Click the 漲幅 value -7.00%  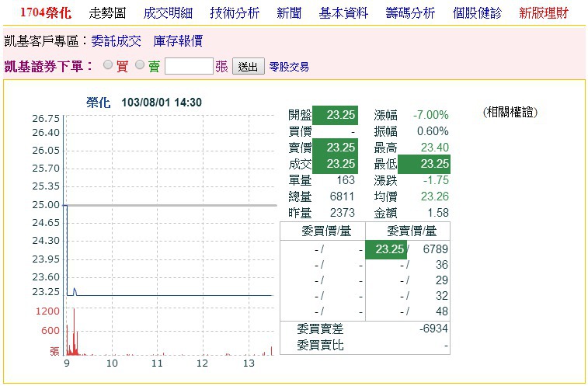coord(431,115)
